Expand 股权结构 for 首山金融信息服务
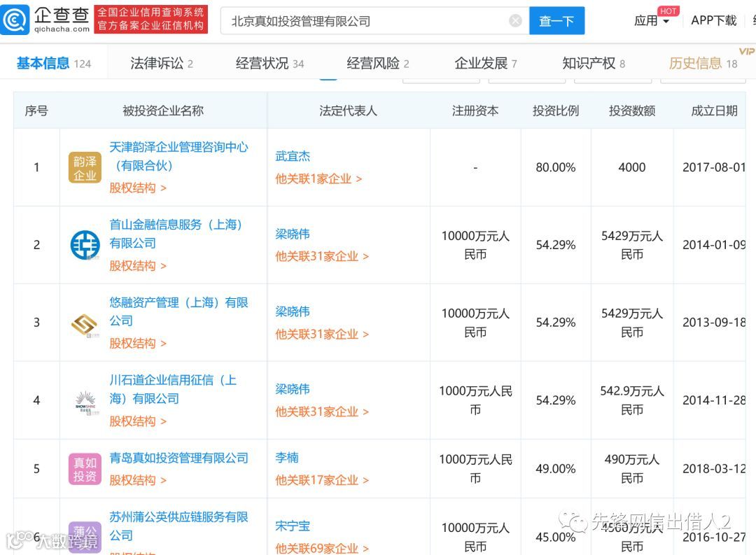756x555 pixels. pos(138,266)
